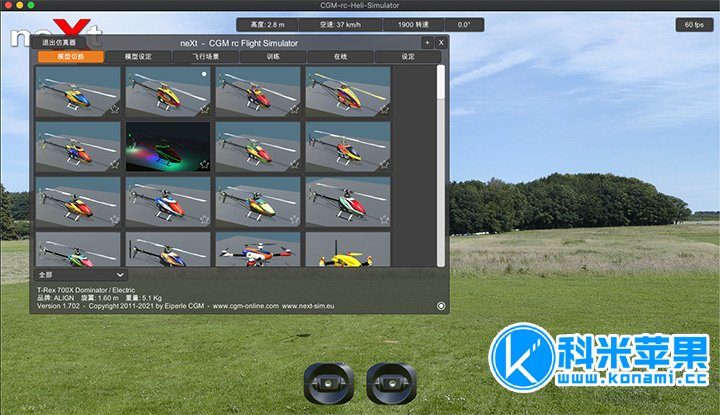Click the 60 fps counter

694,25
